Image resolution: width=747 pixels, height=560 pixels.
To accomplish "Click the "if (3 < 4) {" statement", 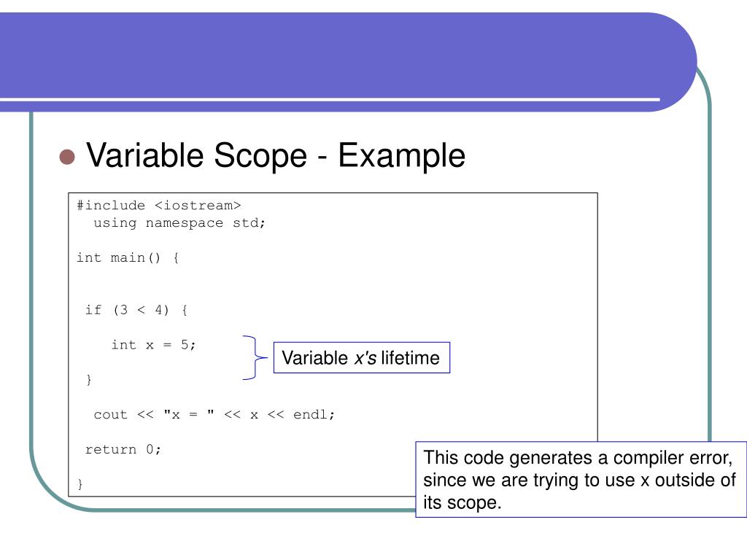I will [136, 310].
